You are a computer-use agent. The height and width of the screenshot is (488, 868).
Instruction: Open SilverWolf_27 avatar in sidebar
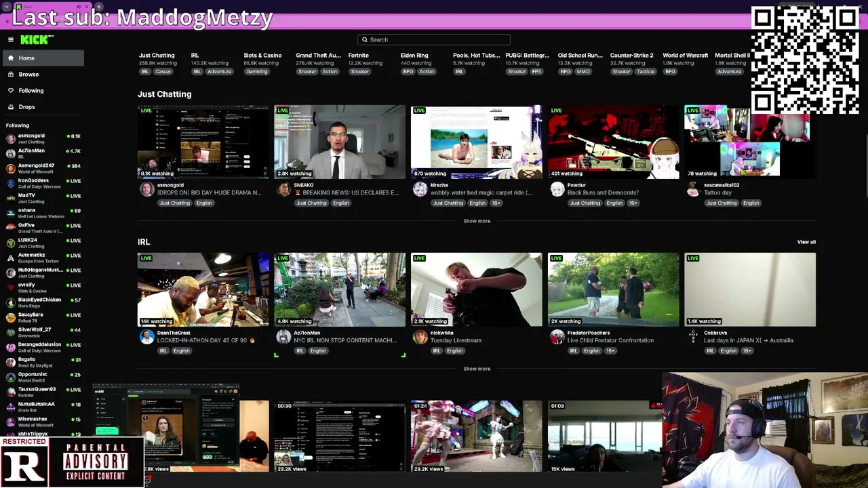pos(10,333)
